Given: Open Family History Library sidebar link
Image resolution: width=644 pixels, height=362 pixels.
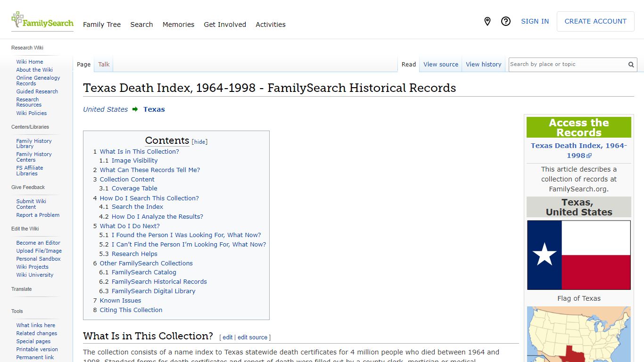Looking at the screenshot, I should [x=34, y=144].
